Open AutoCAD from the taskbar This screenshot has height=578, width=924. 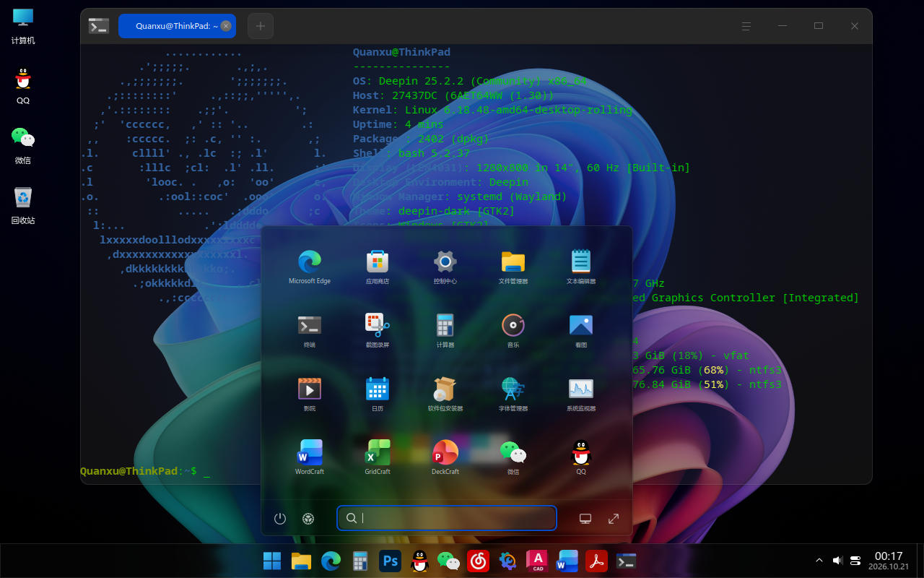[538, 561]
